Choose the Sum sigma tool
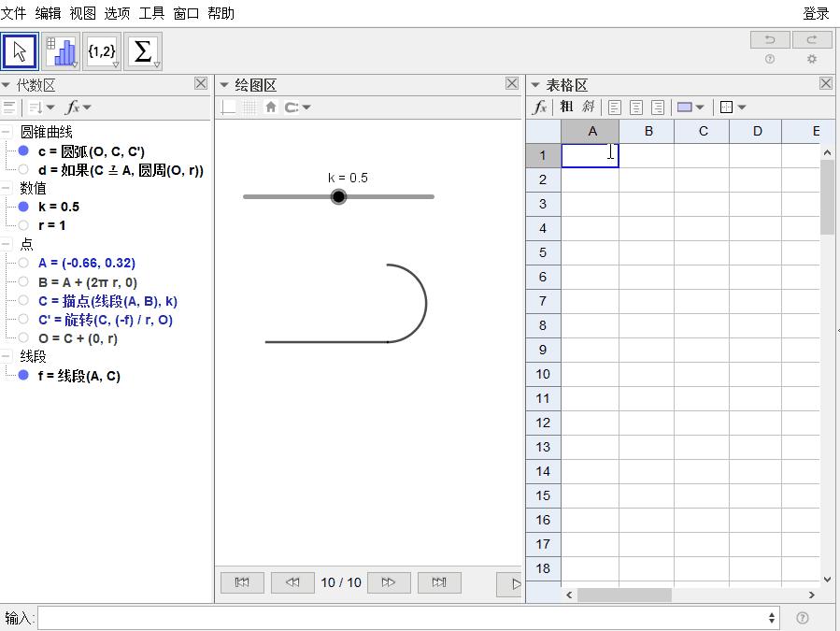Screen dimensions: 840x631 (x=143, y=51)
